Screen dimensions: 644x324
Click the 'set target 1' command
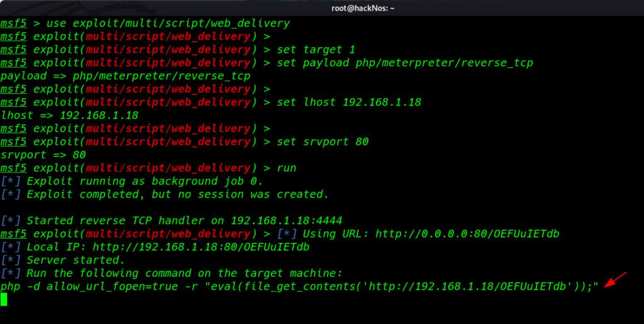(316, 50)
